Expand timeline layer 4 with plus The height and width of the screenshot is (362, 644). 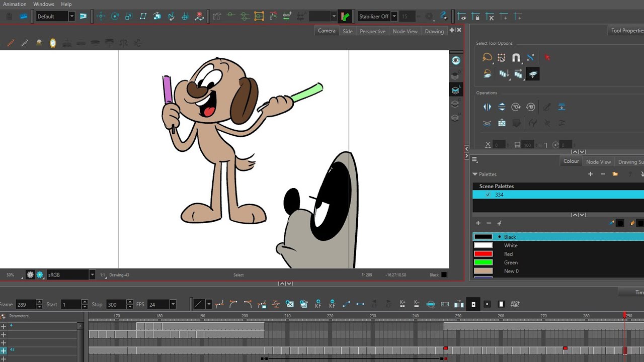coord(4,326)
